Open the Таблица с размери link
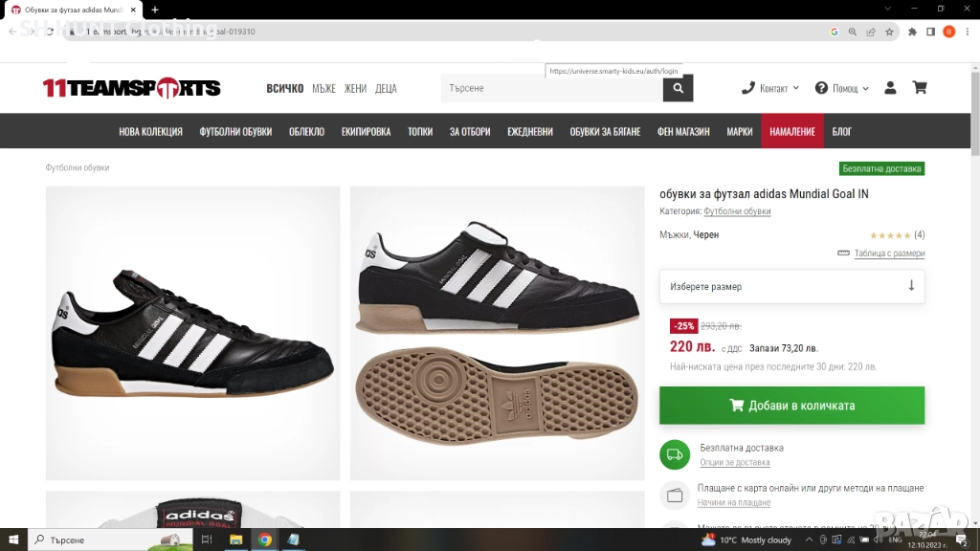 tap(888, 253)
